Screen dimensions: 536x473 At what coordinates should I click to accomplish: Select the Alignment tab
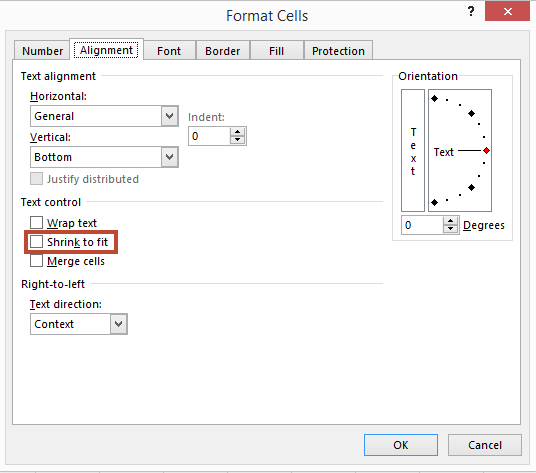(x=106, y=50)
